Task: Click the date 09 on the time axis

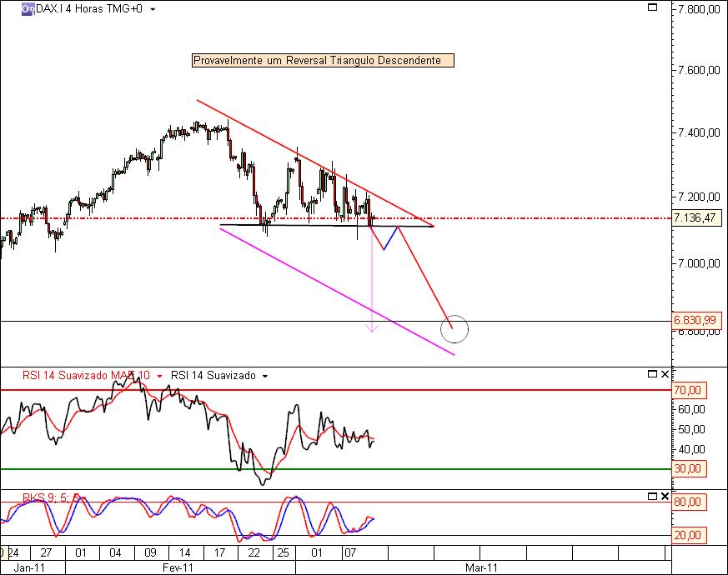Action: pyautogui.click(x=150, y=552)
